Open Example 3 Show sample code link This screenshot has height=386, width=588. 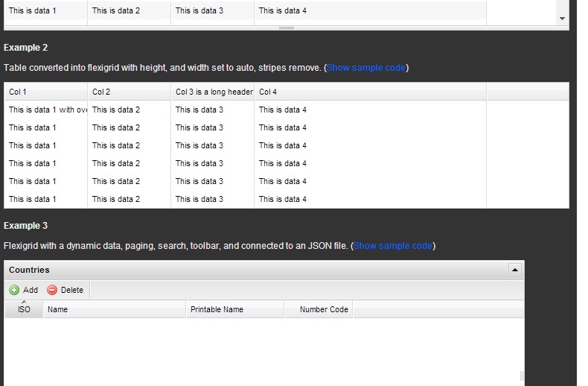click(x=392, y=246)
